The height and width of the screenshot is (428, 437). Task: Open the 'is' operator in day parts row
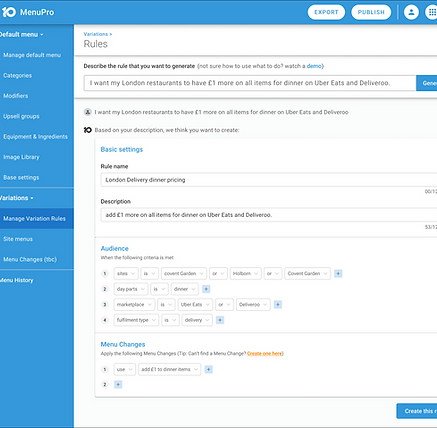pyautogui.click(x=159, y=289)
